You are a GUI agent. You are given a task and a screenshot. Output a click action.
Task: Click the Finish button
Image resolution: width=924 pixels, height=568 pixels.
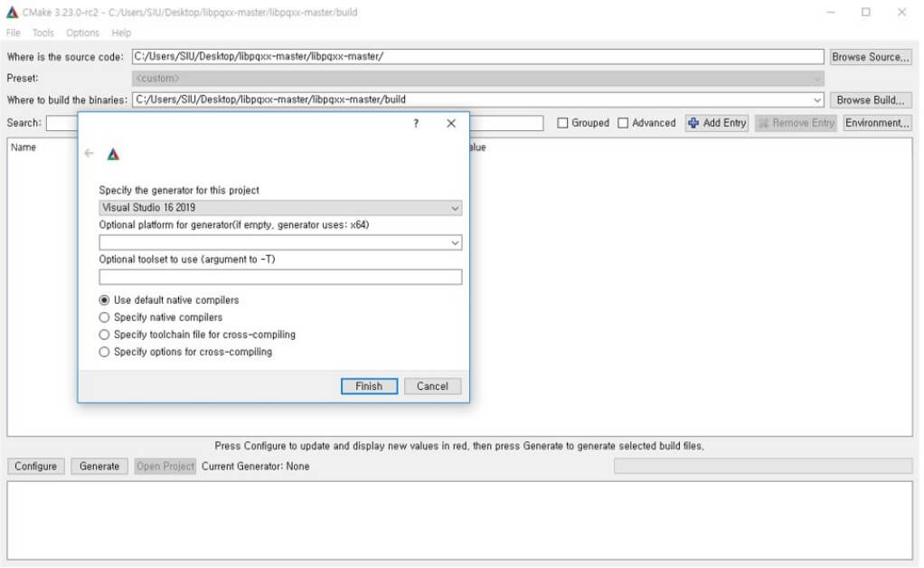coord(369,386)
